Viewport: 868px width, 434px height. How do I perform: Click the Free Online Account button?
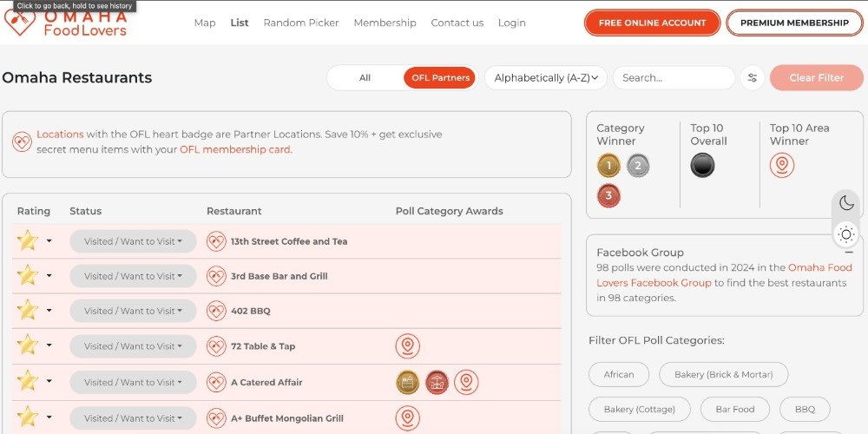point(652,23)
